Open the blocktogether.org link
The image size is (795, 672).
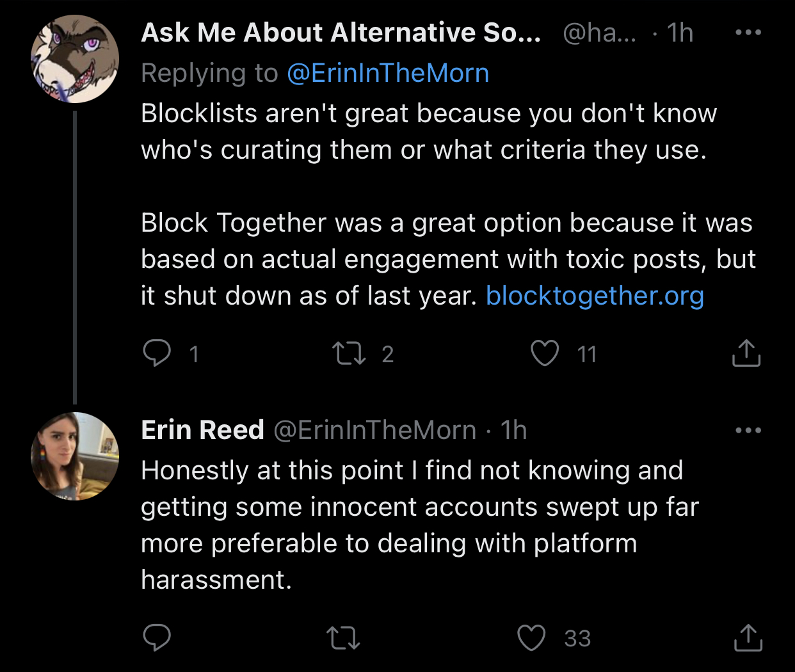tap(595, 296)
